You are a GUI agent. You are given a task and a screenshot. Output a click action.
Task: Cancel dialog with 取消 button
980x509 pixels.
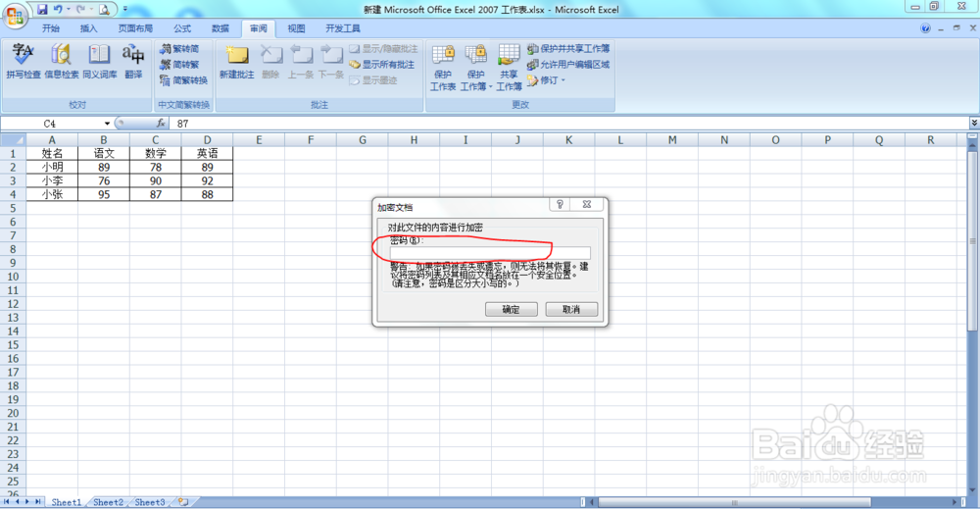(x=571, y=309)
